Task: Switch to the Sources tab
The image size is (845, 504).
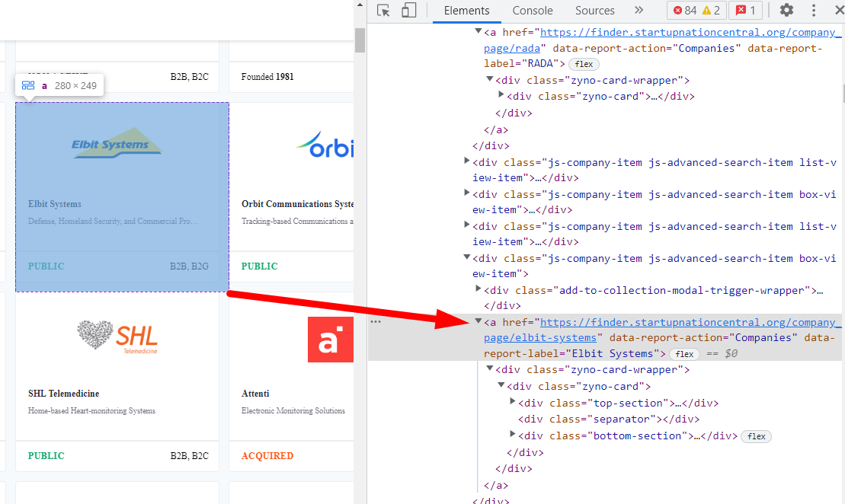Action: (x=594, y=11)
